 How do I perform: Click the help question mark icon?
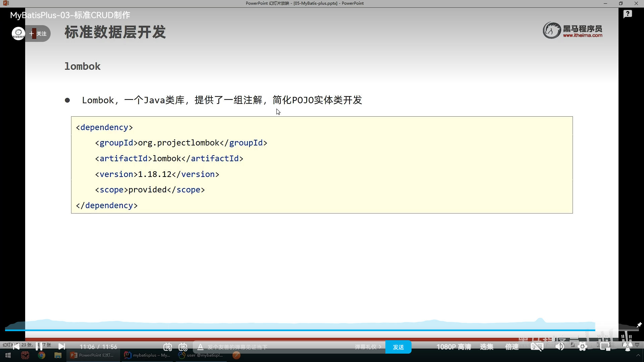[x=628, y=14]
